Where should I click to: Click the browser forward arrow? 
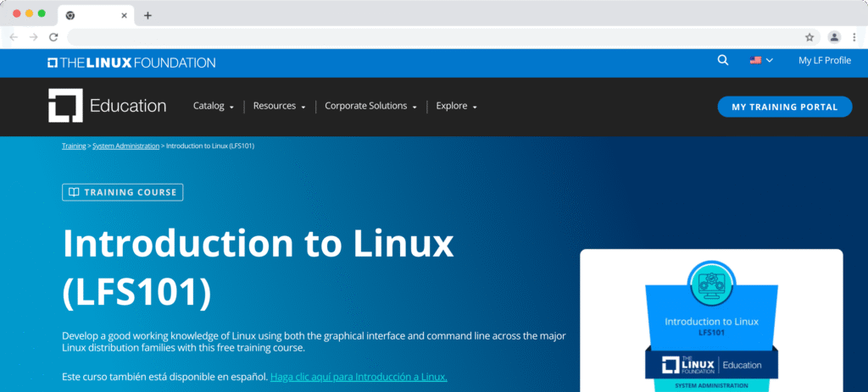[33, 37]
